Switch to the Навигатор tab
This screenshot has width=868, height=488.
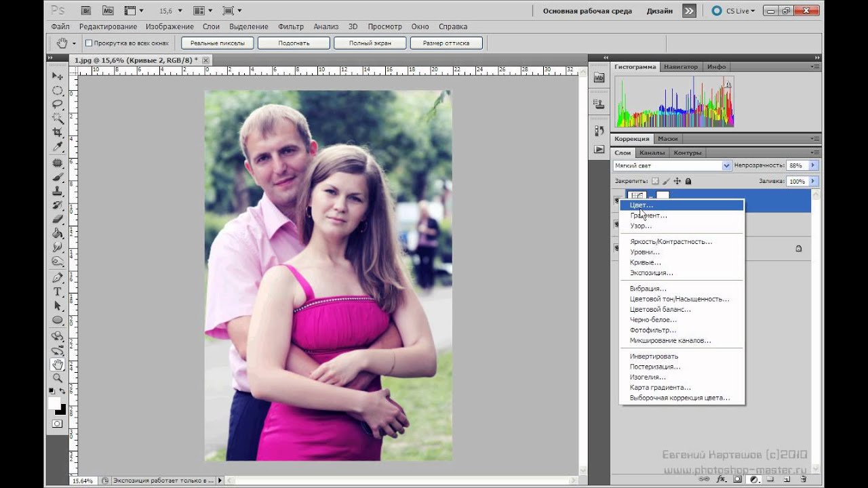click(x=681, y=66)
